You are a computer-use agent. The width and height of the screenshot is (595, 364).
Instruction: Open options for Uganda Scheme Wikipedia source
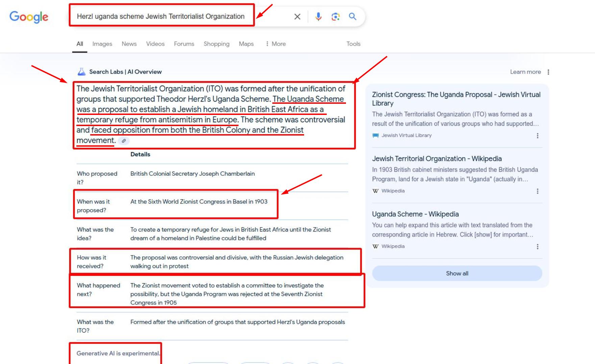point(537,246)
